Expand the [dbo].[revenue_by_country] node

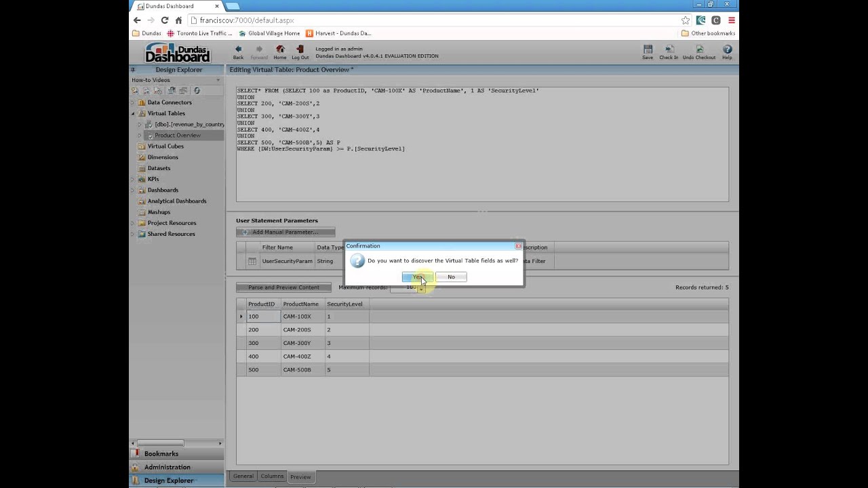click(140, 124)
